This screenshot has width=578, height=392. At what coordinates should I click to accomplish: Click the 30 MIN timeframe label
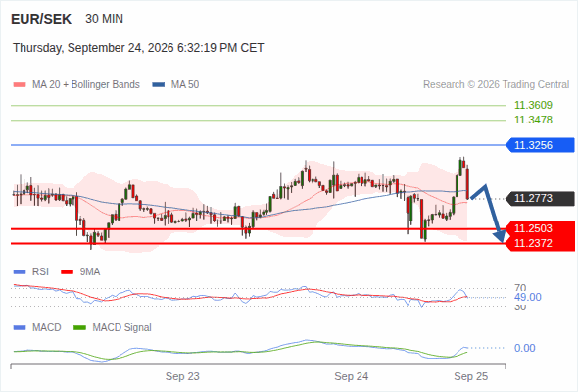[104, 19]
